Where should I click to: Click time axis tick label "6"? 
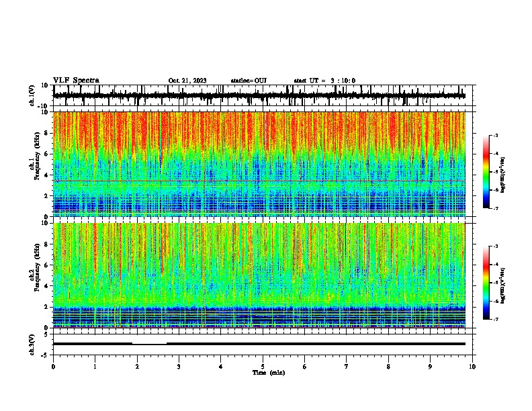click(x=305, y=367)
